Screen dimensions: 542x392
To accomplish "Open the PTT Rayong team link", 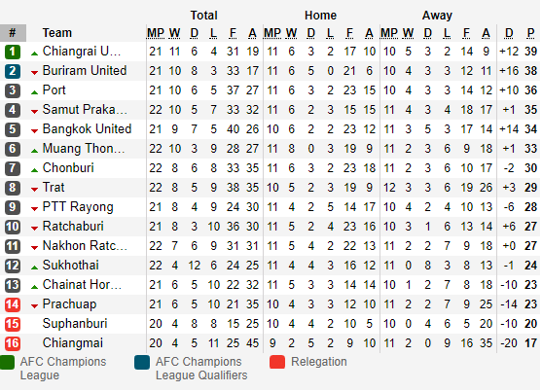I will point(78,207).
